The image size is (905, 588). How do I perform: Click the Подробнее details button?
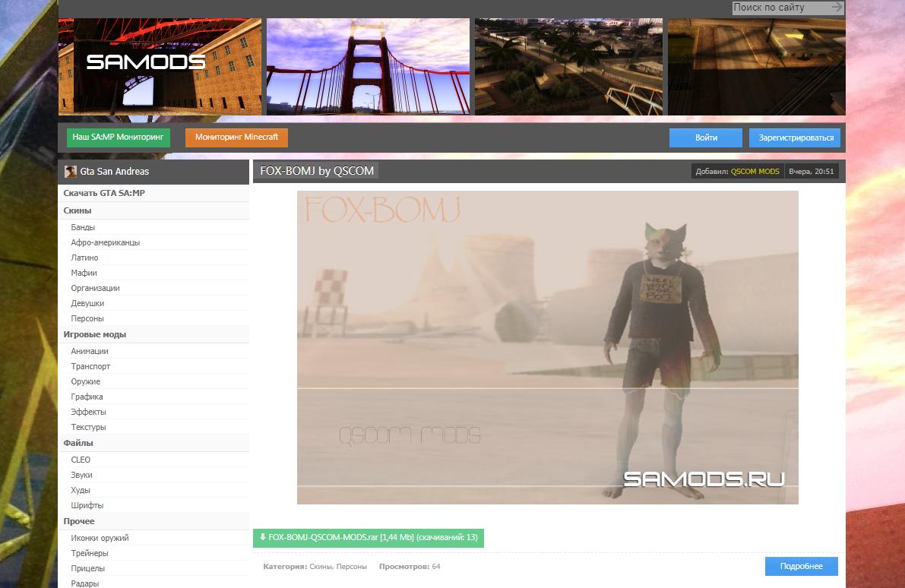tap(801, 566)
